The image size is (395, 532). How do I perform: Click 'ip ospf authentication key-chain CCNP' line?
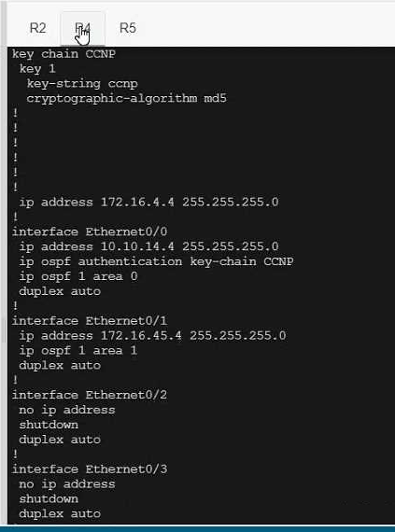(157, 261)
